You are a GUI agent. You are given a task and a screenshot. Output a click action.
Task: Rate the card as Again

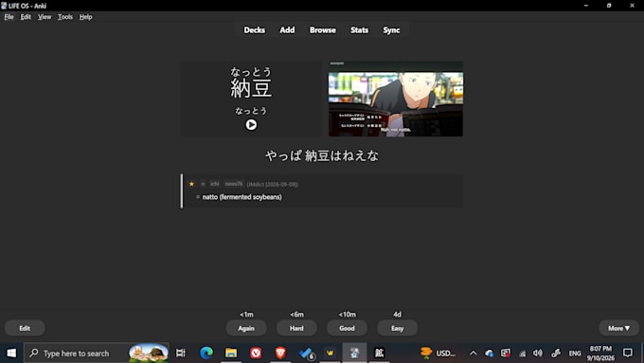point(246,328)
